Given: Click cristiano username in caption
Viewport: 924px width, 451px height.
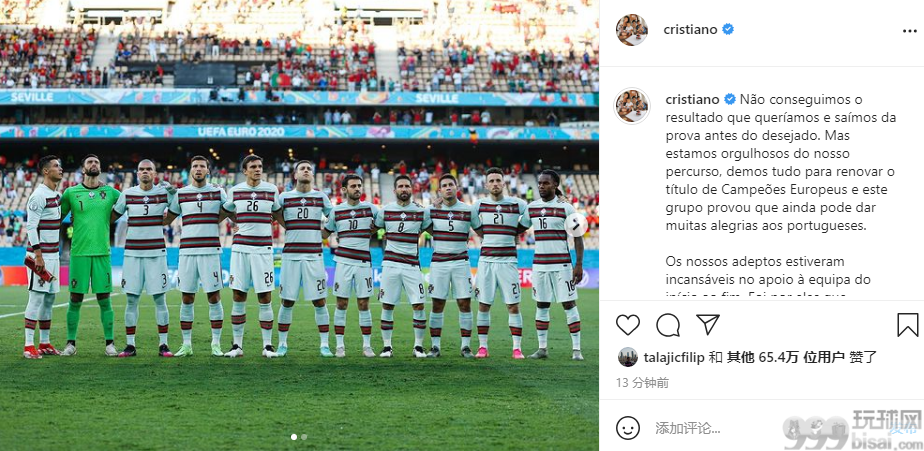Looking at the screenshot, I should coord(692,99).
